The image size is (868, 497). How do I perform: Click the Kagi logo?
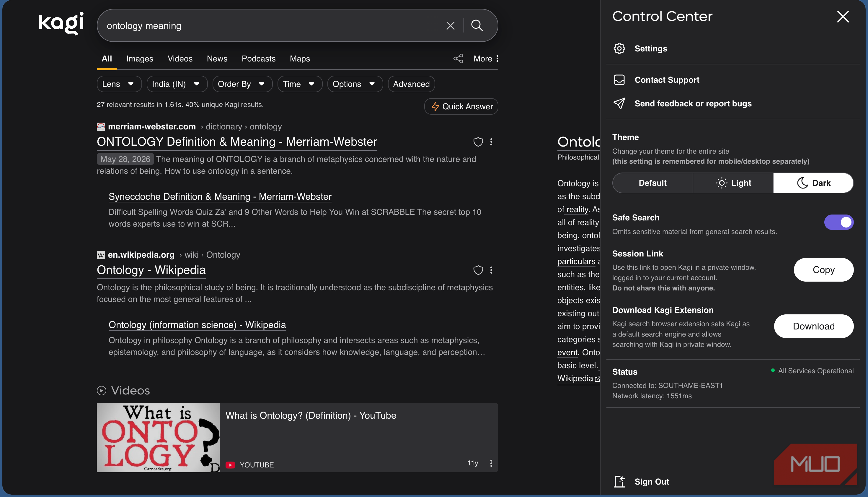pos(61,23)
